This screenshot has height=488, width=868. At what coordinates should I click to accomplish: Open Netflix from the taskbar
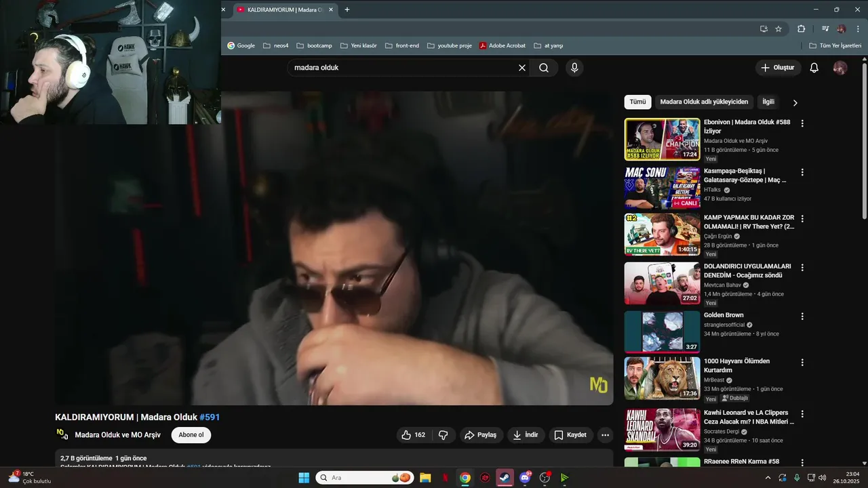pyautogui.click(x=445, y=478)
